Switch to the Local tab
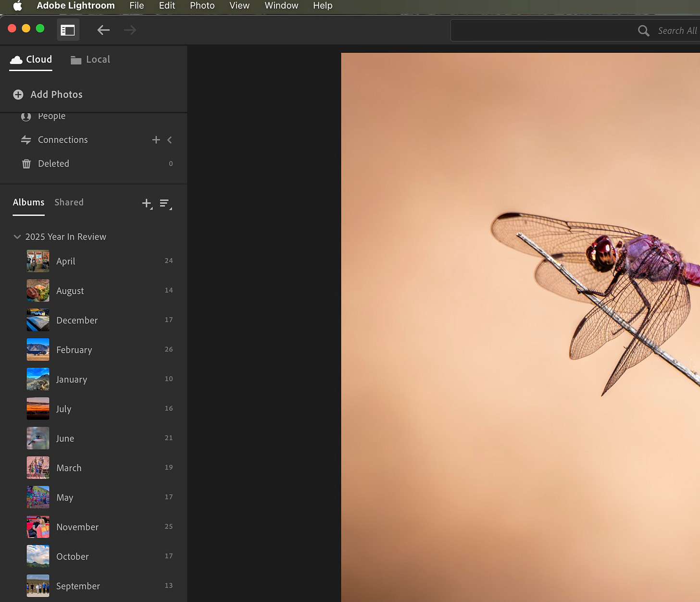Image resolution: width=700 pixels, height=602 pixels. [90, 60]
